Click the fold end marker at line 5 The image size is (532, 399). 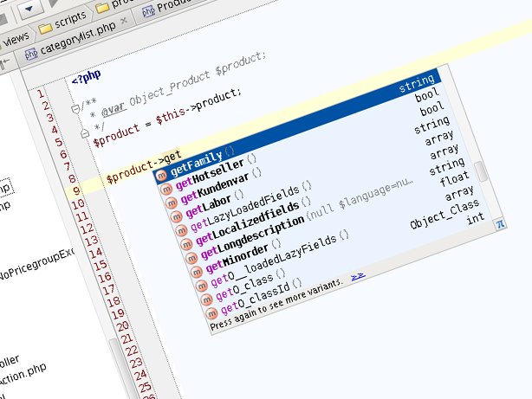click(85, 133)
